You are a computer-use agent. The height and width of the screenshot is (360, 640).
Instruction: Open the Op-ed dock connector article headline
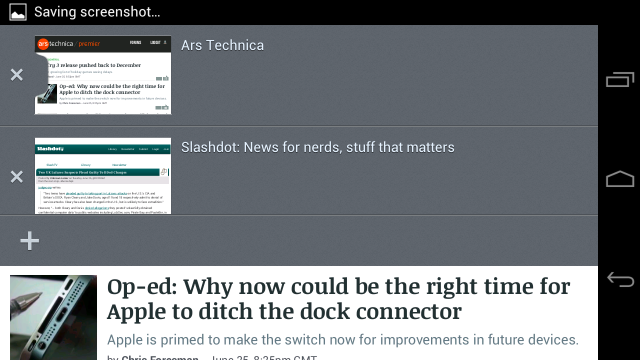click(338, 299)
